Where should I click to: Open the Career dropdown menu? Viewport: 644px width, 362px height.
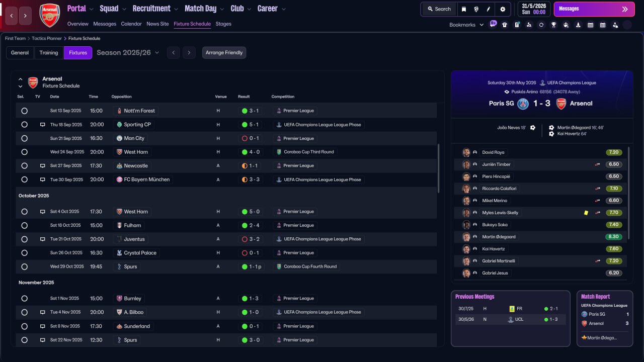pos(272,9)
